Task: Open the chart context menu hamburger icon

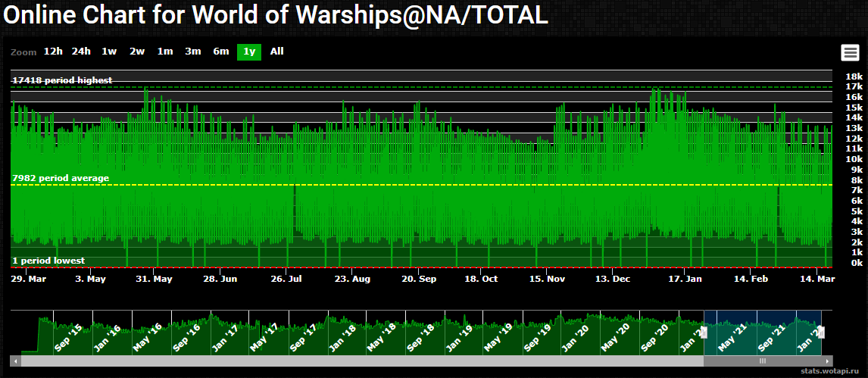Action: [x=849, y=52]
